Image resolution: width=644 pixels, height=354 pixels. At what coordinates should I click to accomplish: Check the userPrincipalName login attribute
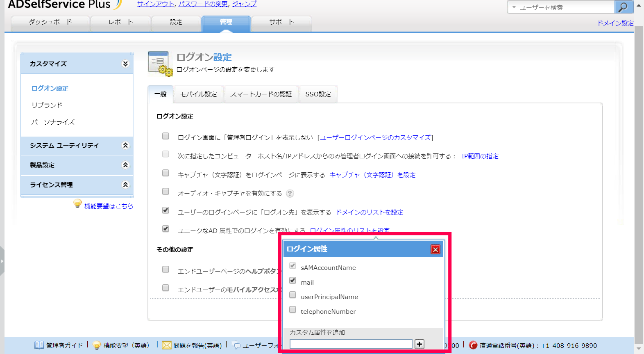click(293, 295)
